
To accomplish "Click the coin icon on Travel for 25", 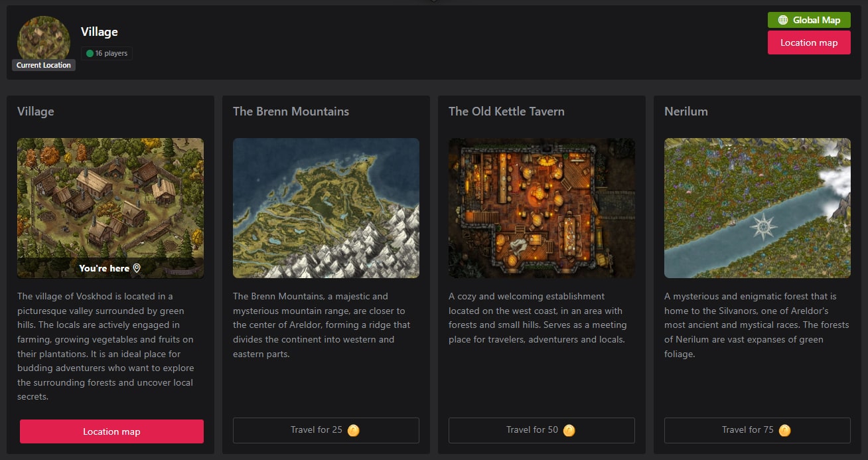I will [354, 430].
